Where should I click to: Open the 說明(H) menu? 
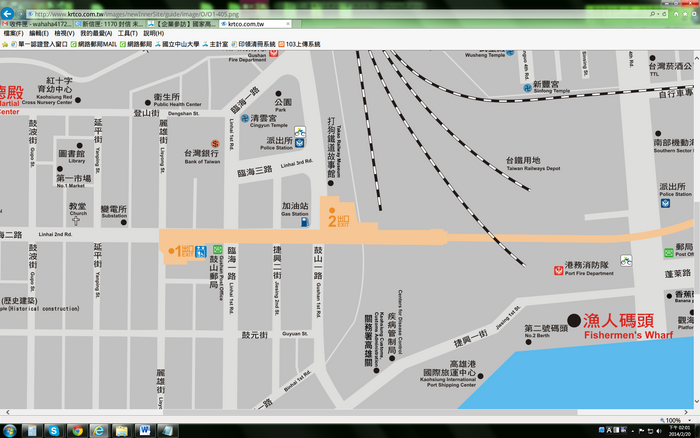(x=154, y=33)
